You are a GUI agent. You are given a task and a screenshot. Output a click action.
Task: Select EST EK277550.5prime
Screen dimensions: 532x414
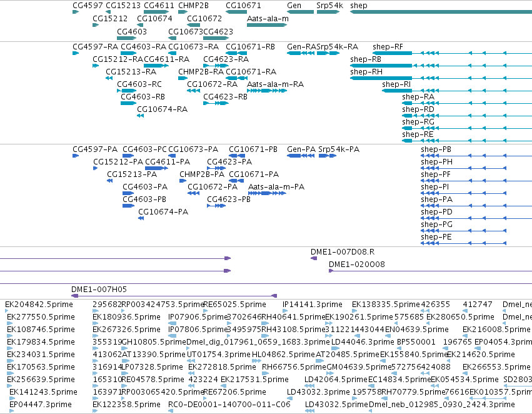click(x=41, y=317)
